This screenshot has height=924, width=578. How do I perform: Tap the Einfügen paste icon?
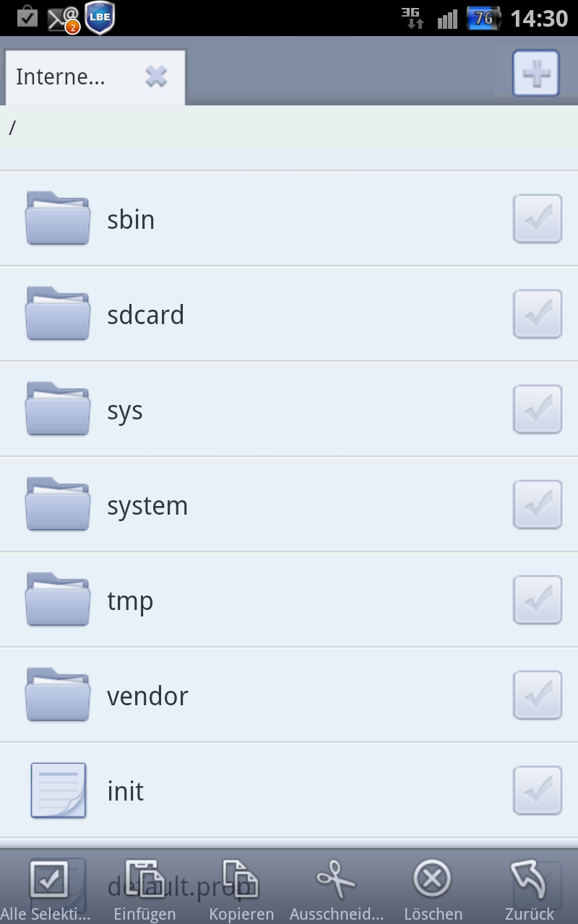(x=145, y=880)
